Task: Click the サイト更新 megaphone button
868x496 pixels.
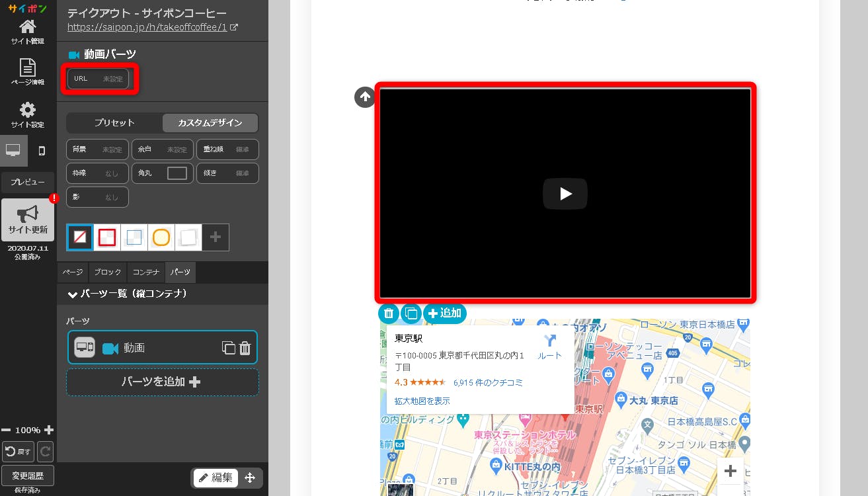Action: click(x=28, y=220)
